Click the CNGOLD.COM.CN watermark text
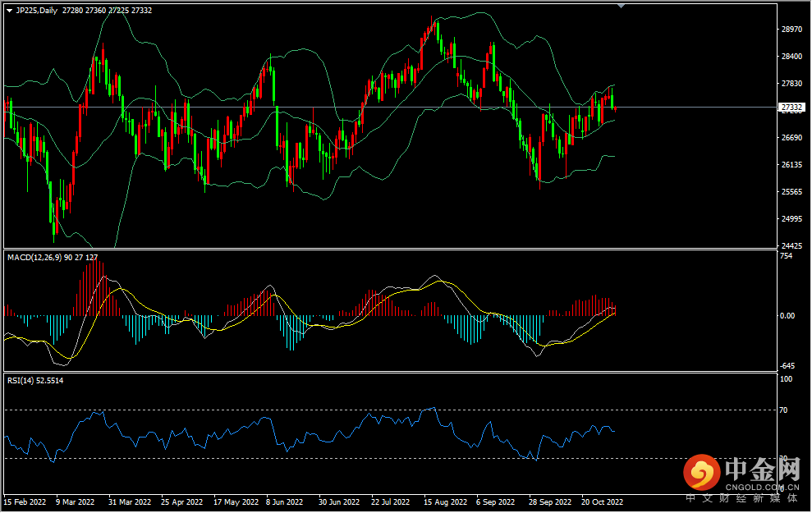Viewport: 812px width, 513px height. coord(761,486)
